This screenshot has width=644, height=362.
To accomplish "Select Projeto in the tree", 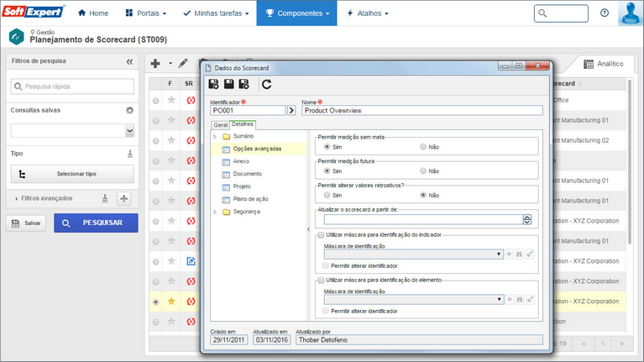I will (x=242, y=186).
